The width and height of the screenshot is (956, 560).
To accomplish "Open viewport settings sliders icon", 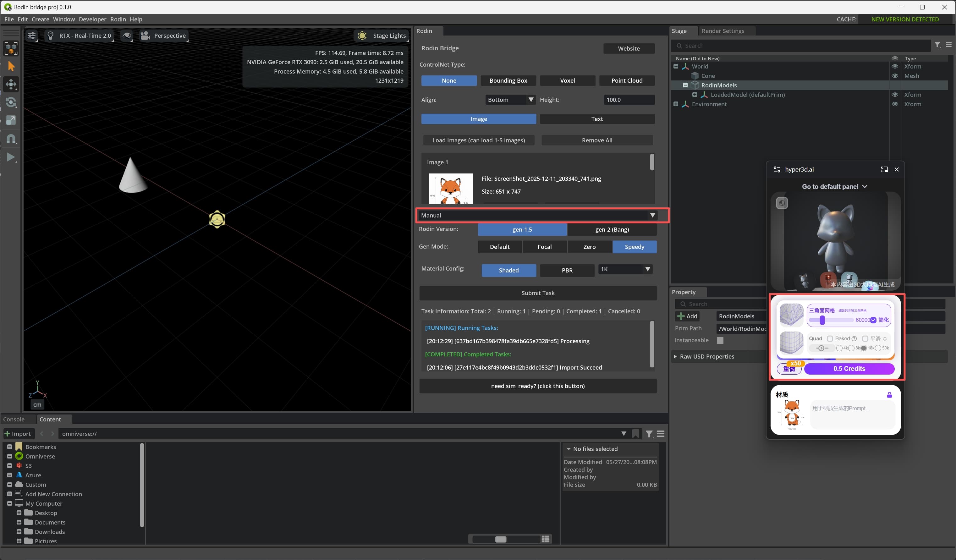I will point(31,36).
